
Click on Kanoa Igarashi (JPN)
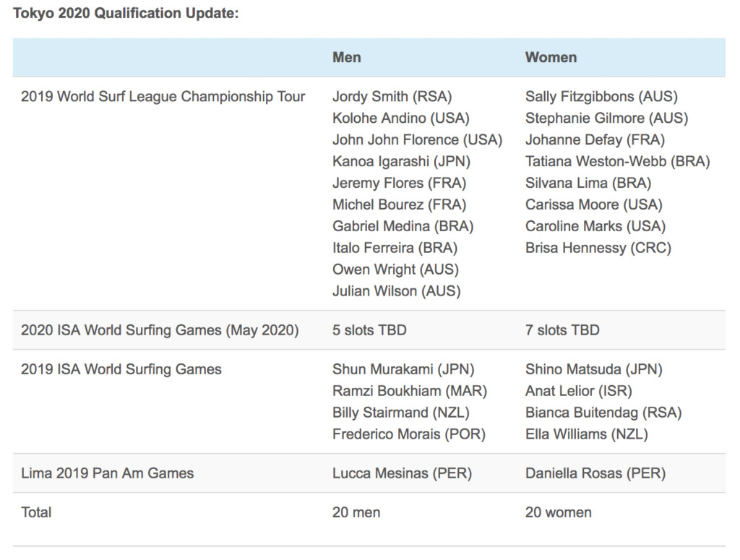pos(400,162)
